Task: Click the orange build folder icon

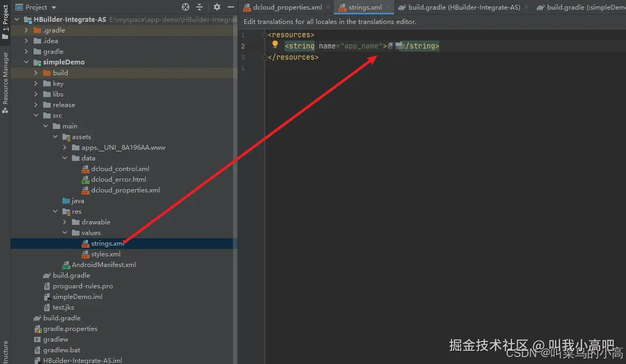Action: pos(47,72)
